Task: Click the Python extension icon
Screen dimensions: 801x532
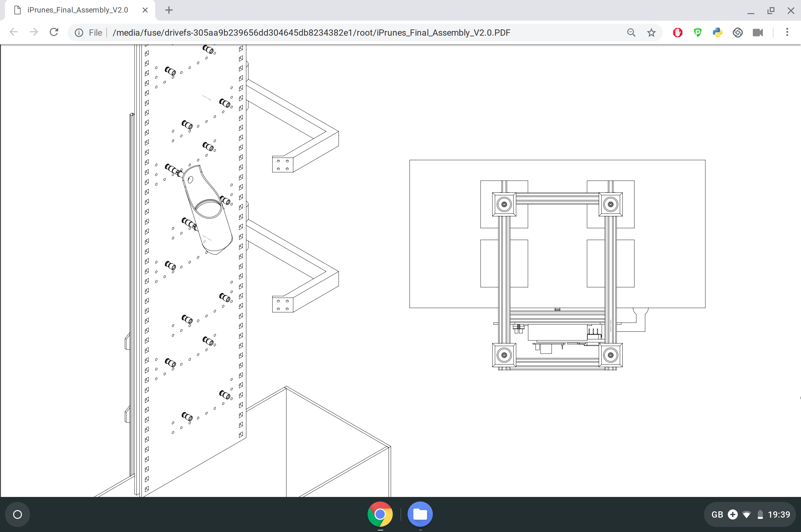Action: click(717, 32)
